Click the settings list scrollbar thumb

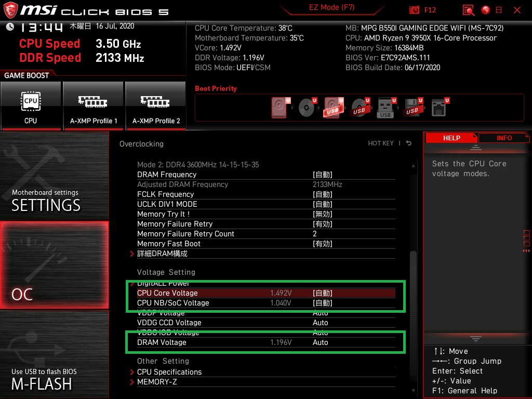click(x=413, y=314)
